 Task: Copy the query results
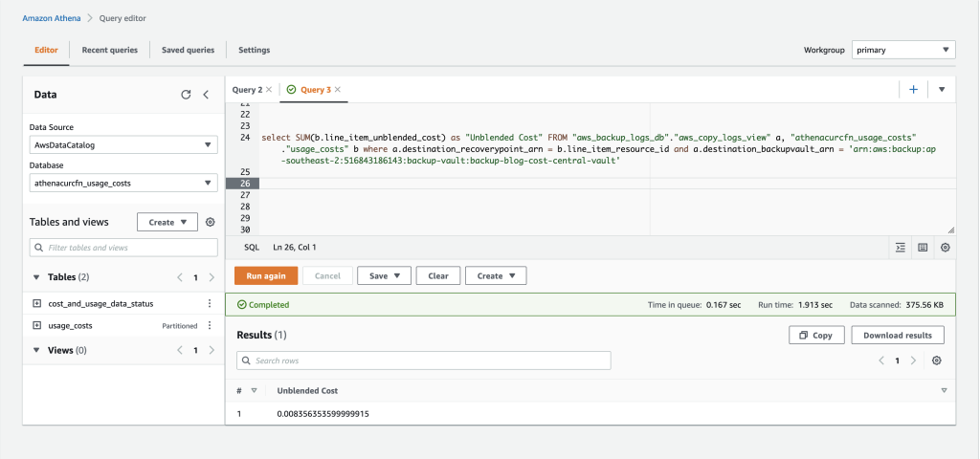click(816, 336)
